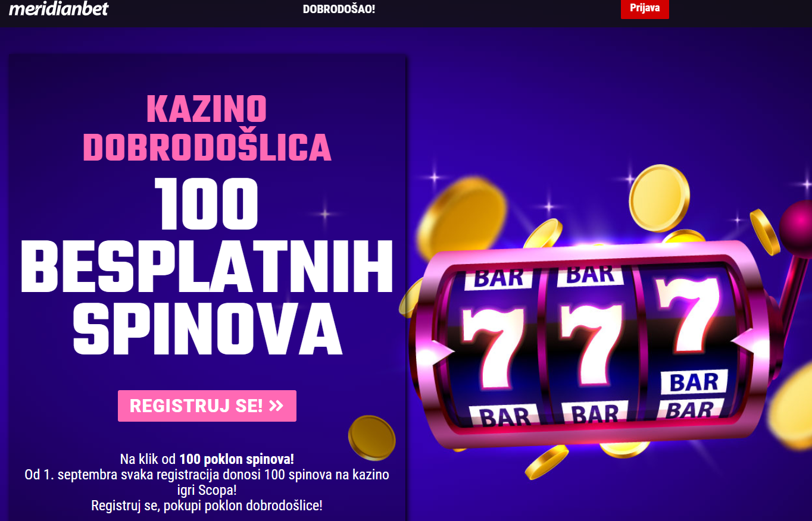Click the bold '100 poklon spinova!' text
This screenshot has height=521, width=812.
click(236, 459)
